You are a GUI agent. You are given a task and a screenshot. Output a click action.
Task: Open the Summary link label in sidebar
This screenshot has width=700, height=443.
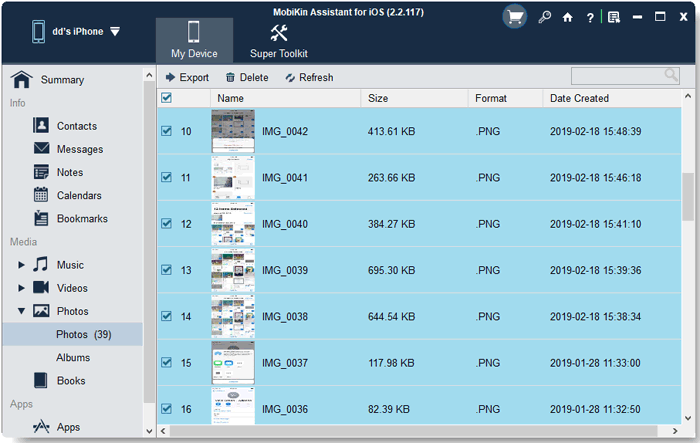point(62,80)
